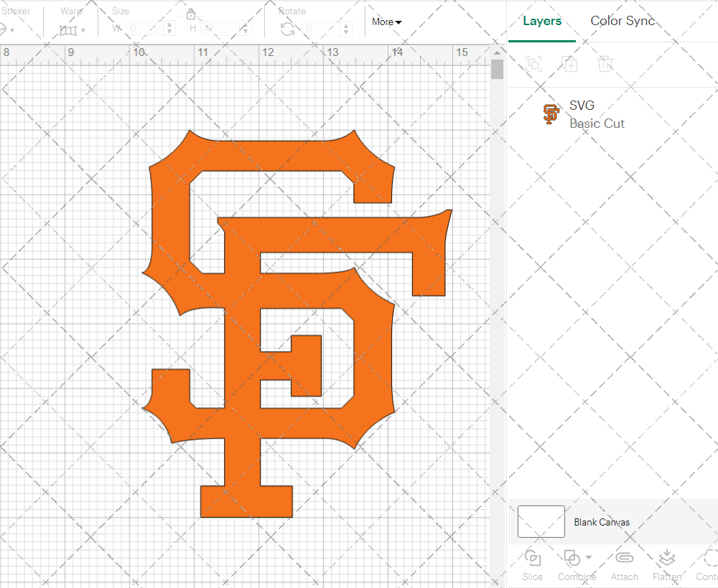718x588 pixels.
Task: Click the Flatten icon
Action: click(666, 558)
